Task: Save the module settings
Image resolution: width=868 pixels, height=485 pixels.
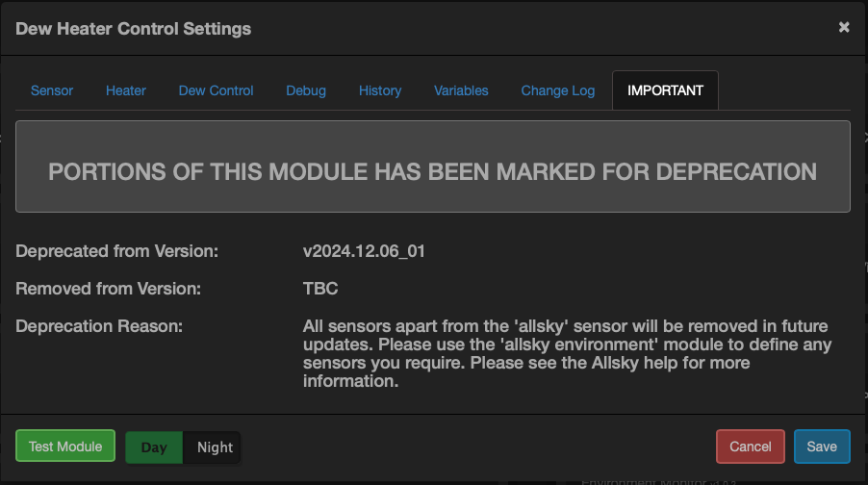Action: [x=822, y=447]
